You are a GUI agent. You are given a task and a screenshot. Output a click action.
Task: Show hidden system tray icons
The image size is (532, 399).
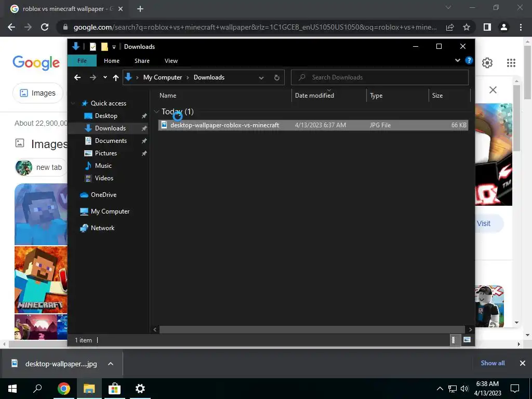[x=440, y=389]
